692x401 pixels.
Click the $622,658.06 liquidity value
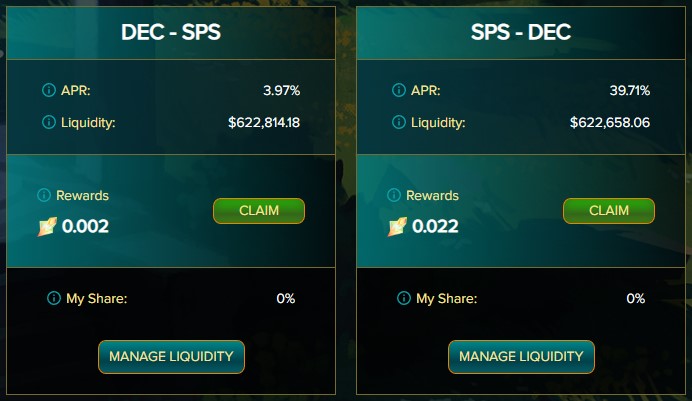point(610,122)
